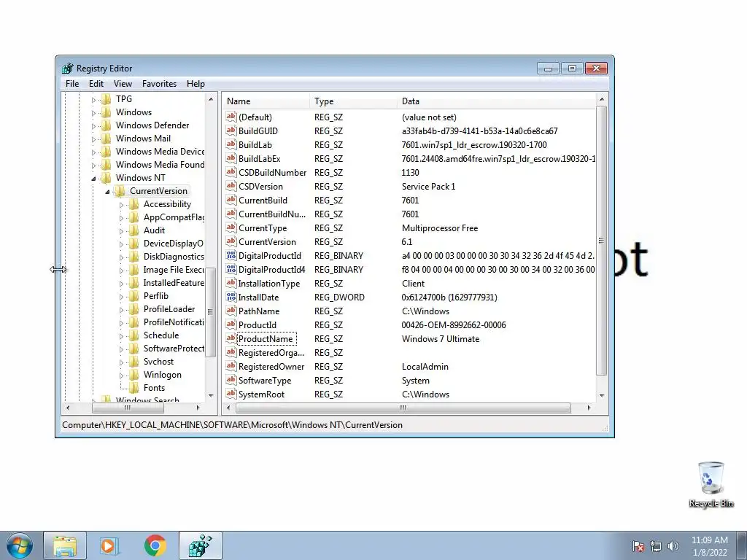The image size is (747, 560).
Task: Click the string icon beside RegisteredOwner
Action: 231,366
